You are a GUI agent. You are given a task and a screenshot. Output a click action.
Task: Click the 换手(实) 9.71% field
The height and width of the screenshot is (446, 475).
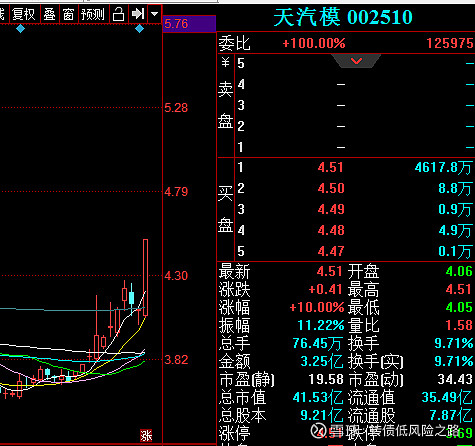tap(411, 361)
